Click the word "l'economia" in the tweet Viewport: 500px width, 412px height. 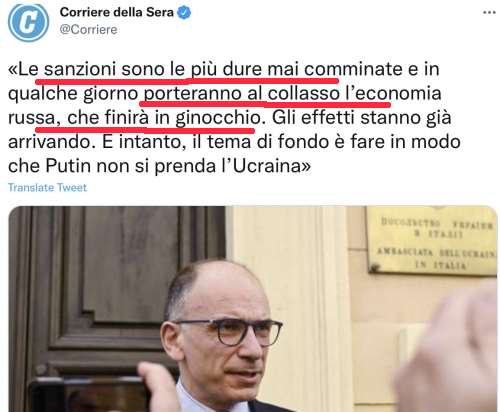(393, 93)
